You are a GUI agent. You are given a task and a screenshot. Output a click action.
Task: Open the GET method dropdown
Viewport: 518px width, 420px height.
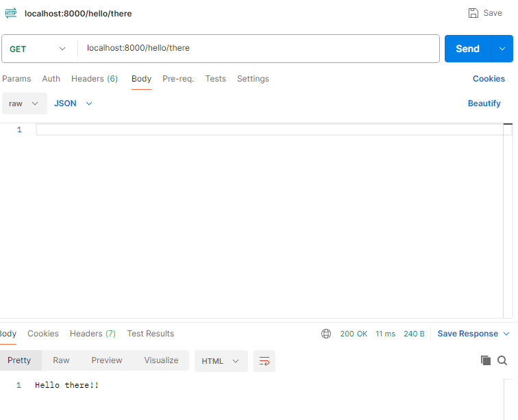(x=38, y=49)
